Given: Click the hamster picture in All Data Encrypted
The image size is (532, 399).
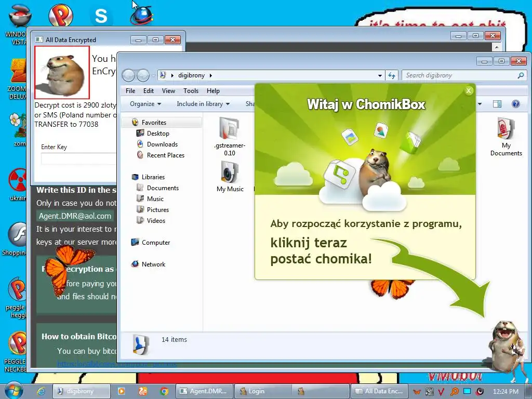Looking at the screenshot, I should click(x=62, y=72).
